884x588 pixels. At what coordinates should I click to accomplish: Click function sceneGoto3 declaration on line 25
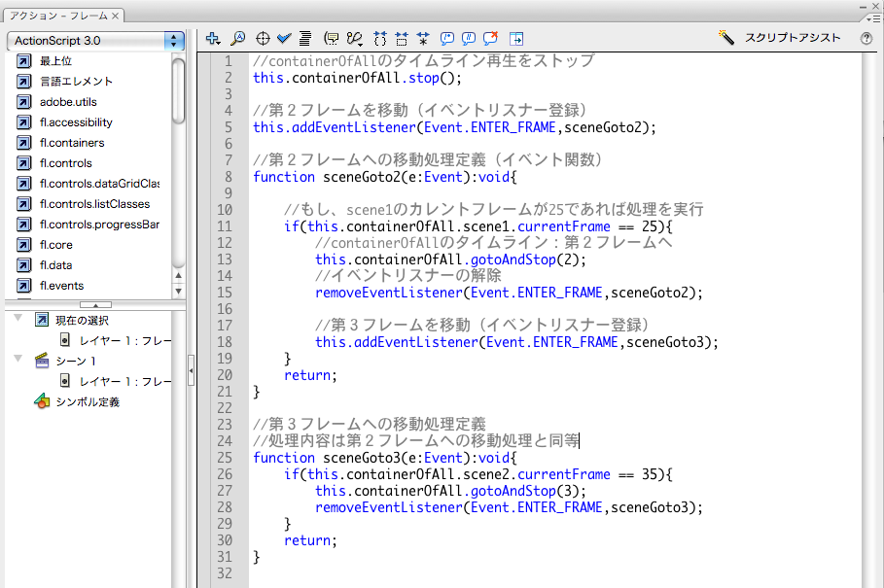pyautogui.click(x=385, y=458)
